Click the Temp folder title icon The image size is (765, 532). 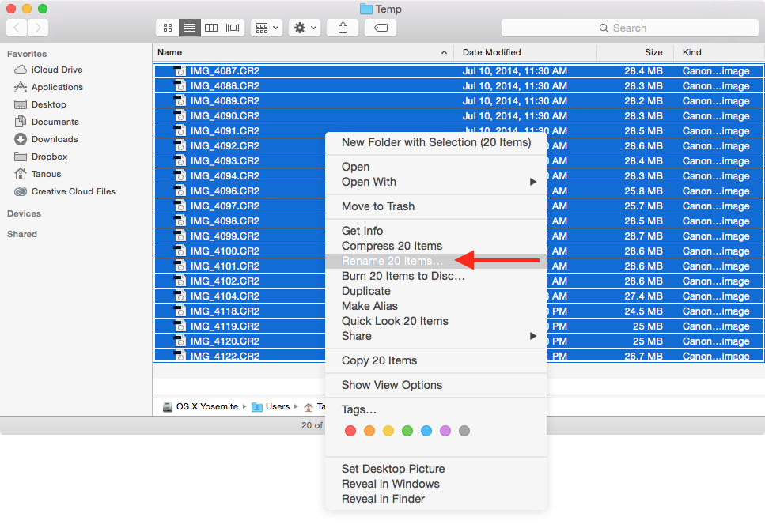point(366,9)
